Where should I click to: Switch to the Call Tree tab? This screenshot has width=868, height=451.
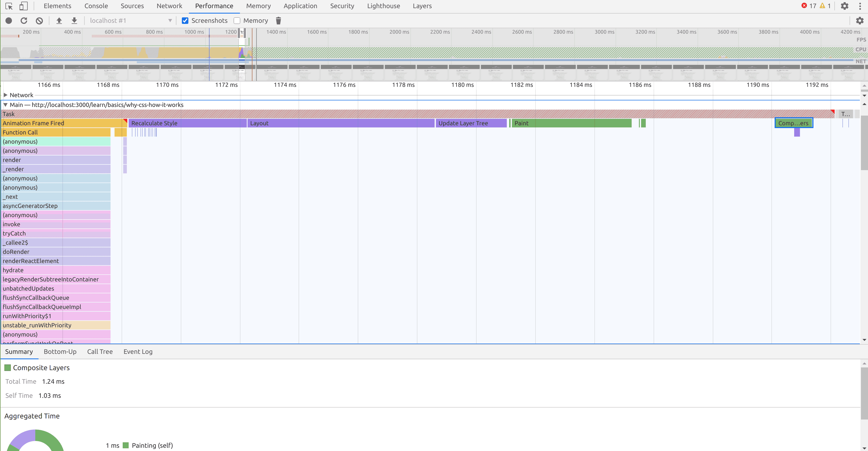click(100, 351)
